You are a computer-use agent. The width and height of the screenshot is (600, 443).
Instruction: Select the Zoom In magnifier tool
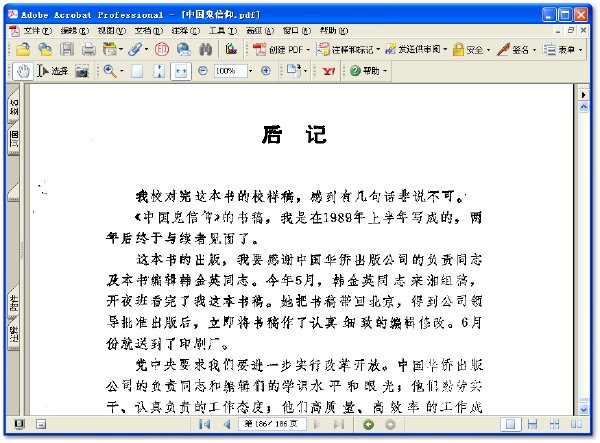(110, 71)
